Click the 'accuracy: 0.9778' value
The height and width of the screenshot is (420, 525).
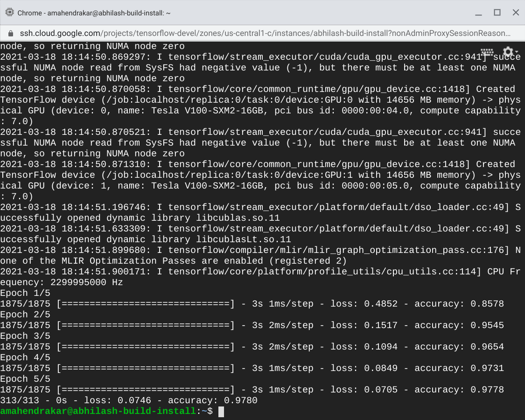click(x=459, y=390)
